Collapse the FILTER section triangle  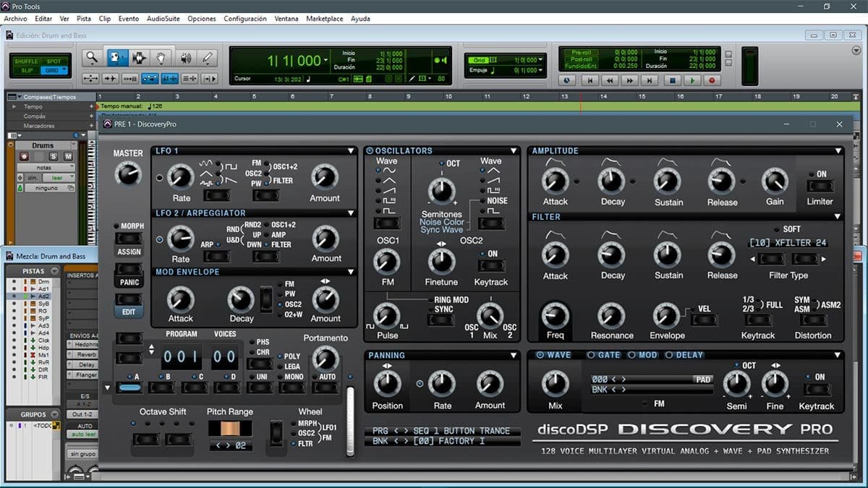838,217
